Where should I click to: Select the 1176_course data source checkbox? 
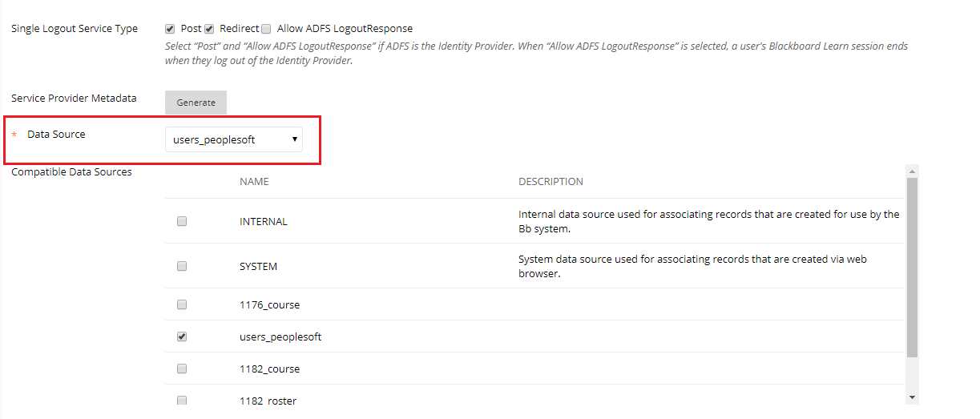182,304
